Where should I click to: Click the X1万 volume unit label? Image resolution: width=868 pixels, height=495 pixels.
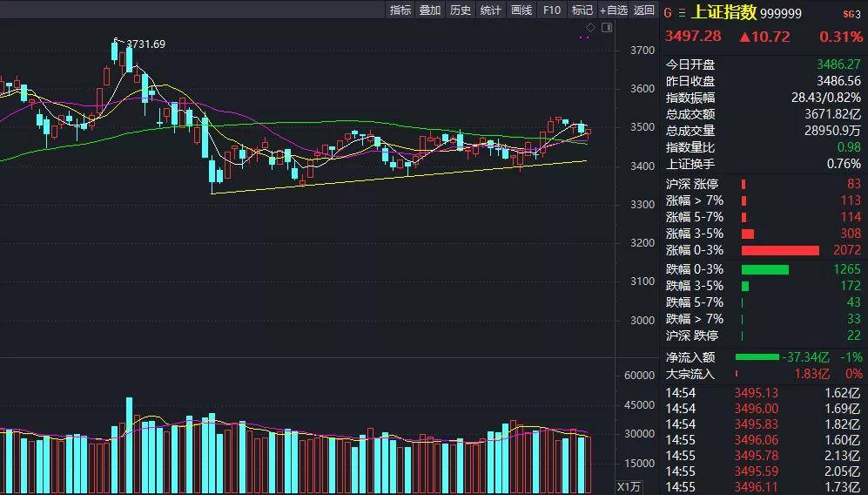coord(629,486)
